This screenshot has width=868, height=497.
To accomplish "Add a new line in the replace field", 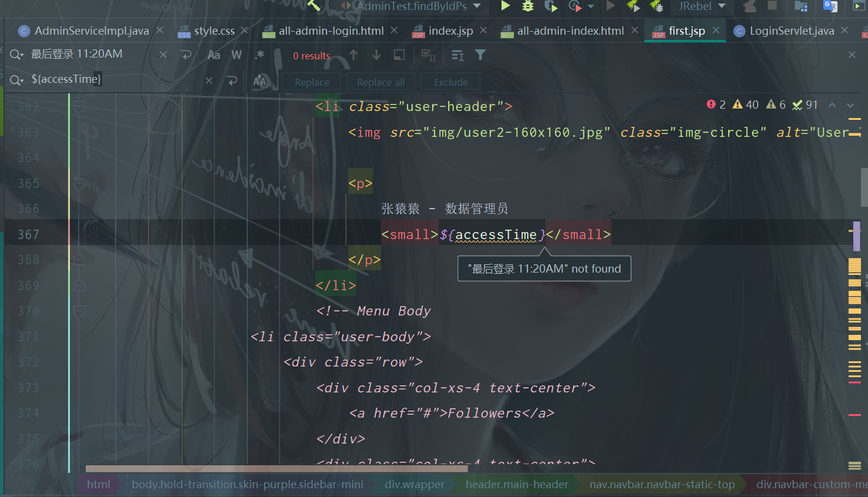I will point(233,80).
